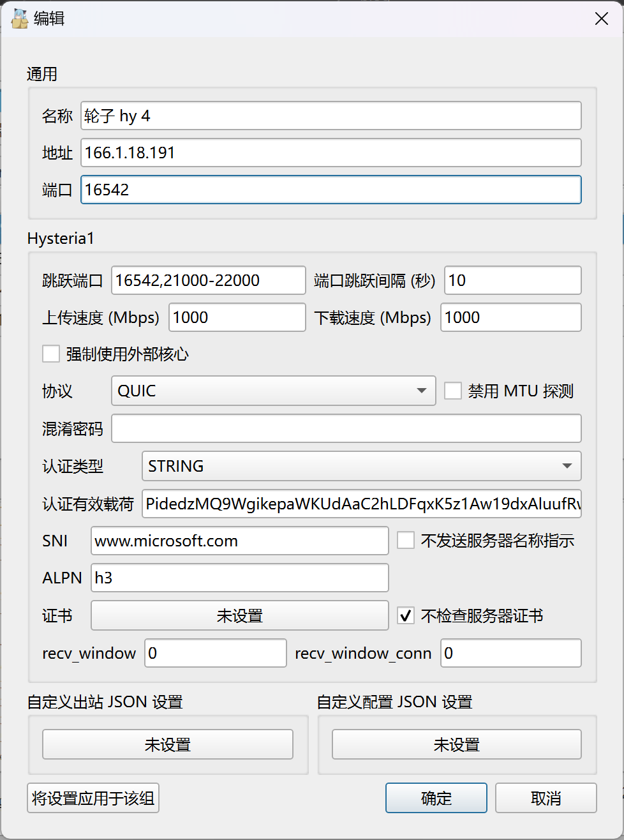Click the 端口 field 16542
Image resolution: width=624 pixels, height=840 pixels.
pyautogui.click(x=331, y=190)
